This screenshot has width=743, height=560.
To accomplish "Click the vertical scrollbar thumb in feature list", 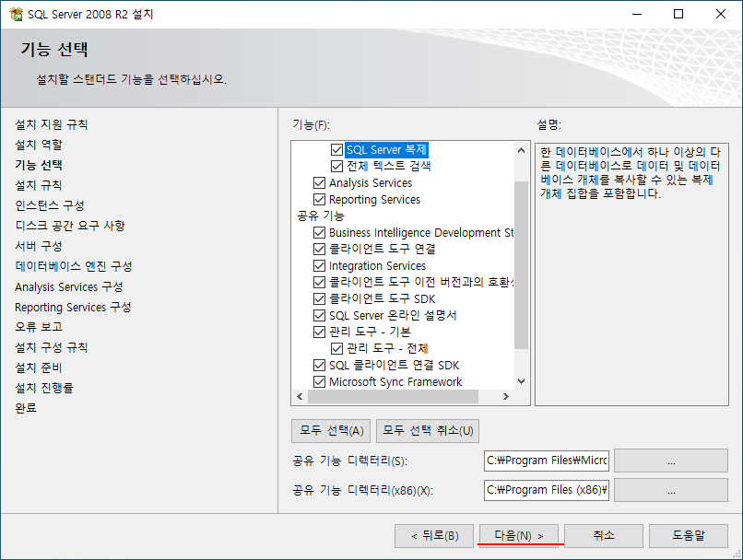I will click(x=521, y=265).
